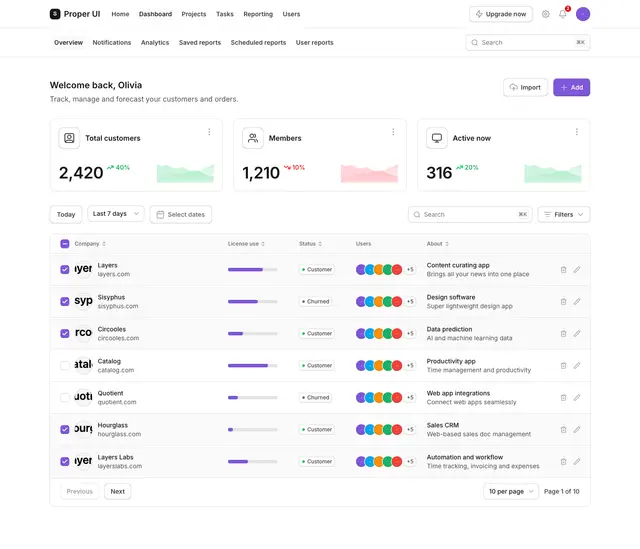Edit the Hourglass row
Viewport: 640px width, 549px height.
click(x=576, y=429)
